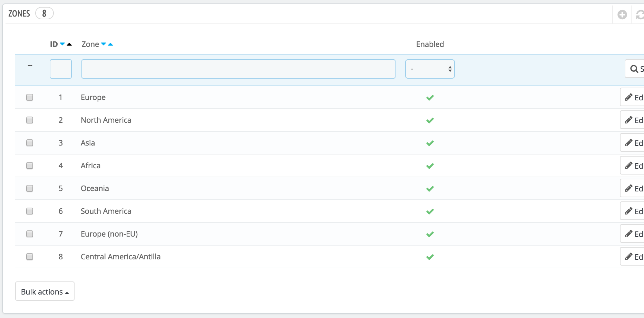
Task: Check the box for Africa zone
Action: [x=30, y=166]
